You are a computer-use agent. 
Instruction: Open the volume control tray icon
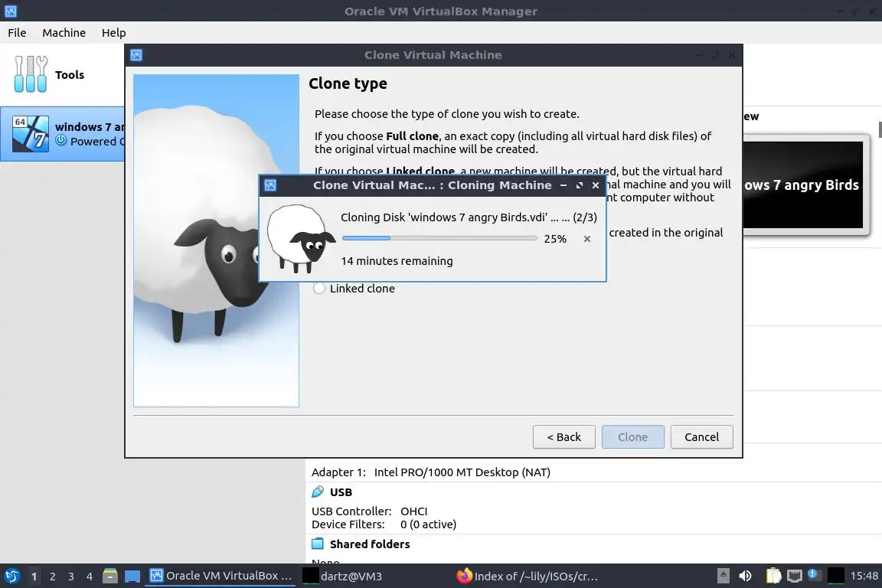(x=745, y=576)
